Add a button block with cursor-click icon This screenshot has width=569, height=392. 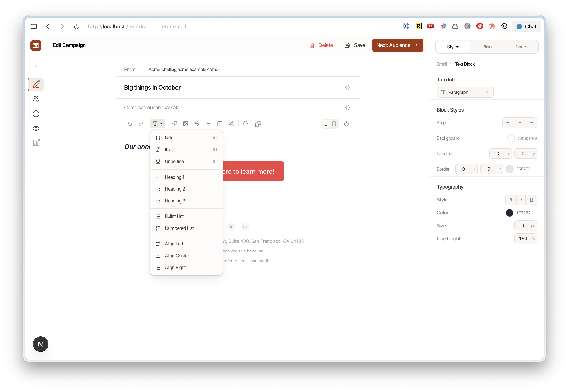tap(197, 124)
